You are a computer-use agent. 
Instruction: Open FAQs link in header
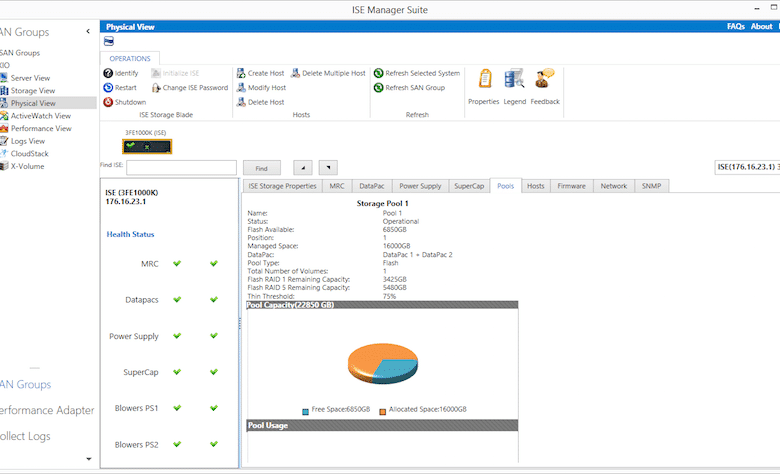735,26
